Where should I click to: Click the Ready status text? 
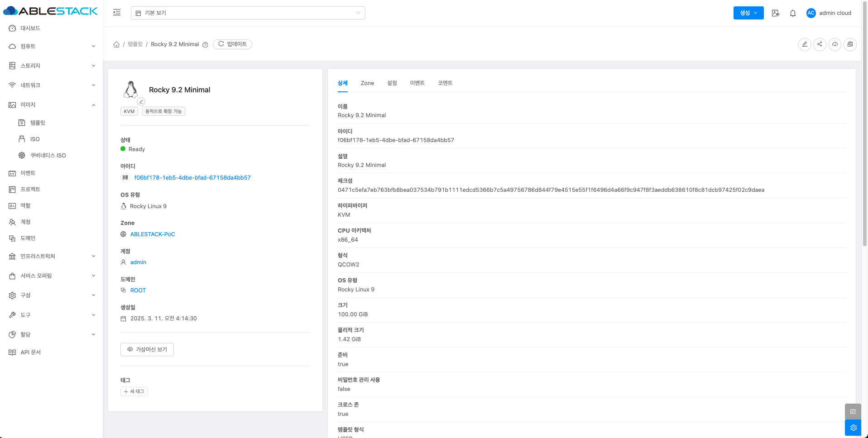137,149
